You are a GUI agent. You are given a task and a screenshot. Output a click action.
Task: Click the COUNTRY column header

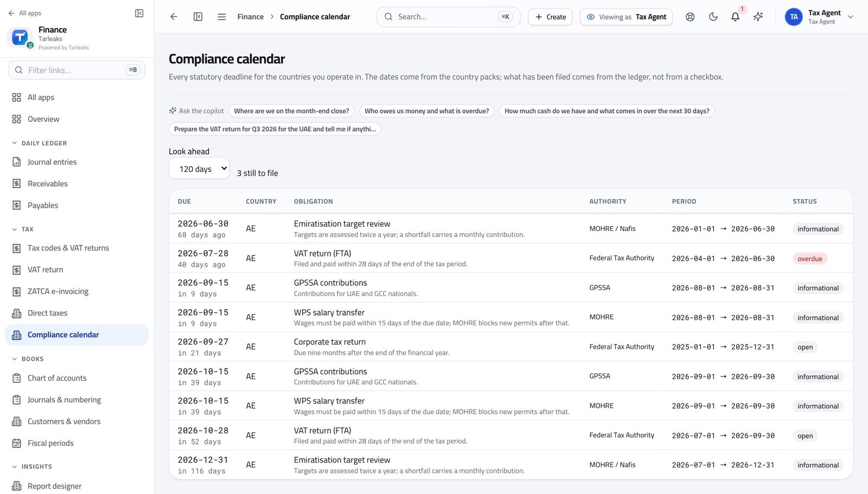(x=261, y=202)
